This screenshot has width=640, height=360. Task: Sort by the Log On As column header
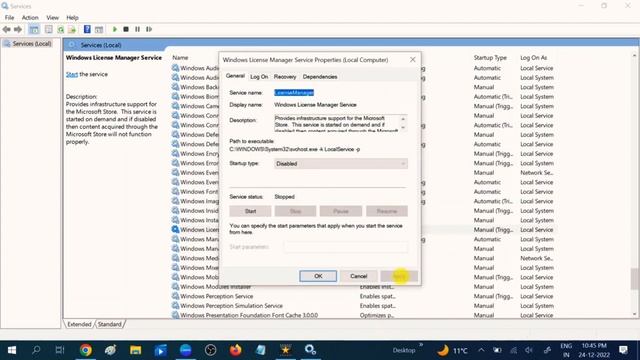pos(533,58)
